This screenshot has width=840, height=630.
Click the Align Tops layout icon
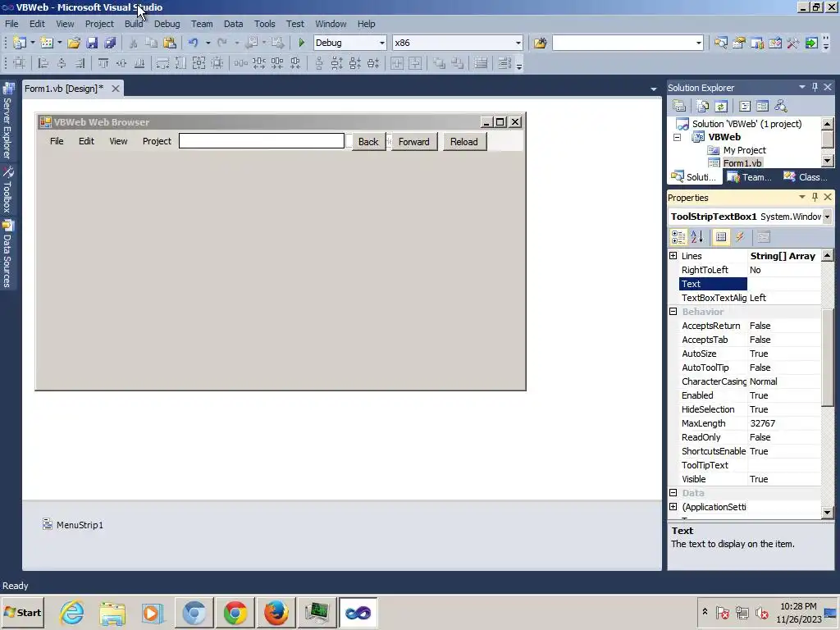coord(103,63)
